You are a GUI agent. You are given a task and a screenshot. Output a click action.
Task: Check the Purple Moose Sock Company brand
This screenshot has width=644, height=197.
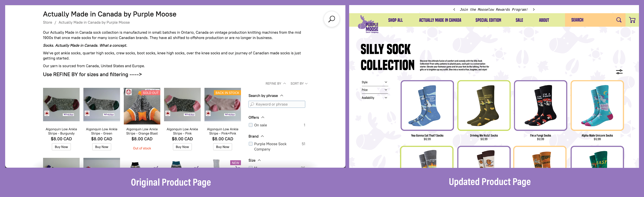pyautogui.click(x=251, y=144)
